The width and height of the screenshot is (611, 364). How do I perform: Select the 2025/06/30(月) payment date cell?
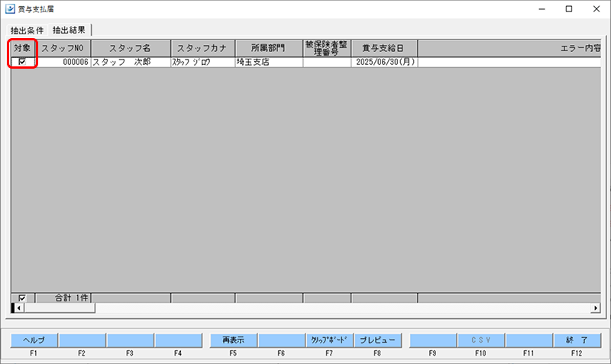pos(384,62)
